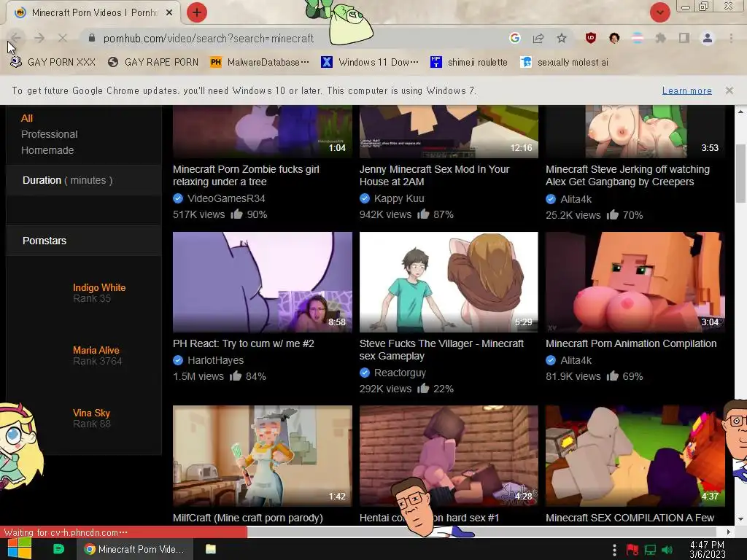The width and height of the screenshot is (747, 560).
Task: Bookmark this page with the star icon
Action: click(562, 38)
